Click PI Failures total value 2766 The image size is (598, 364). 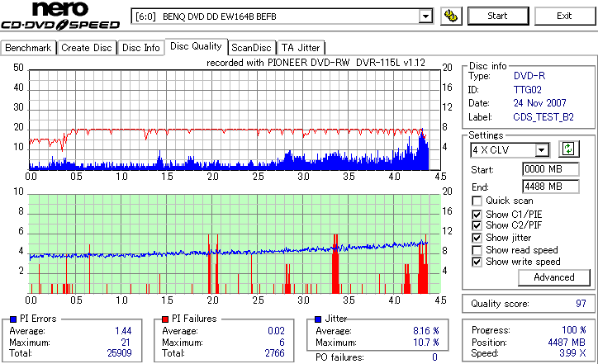tap(274, 353)
